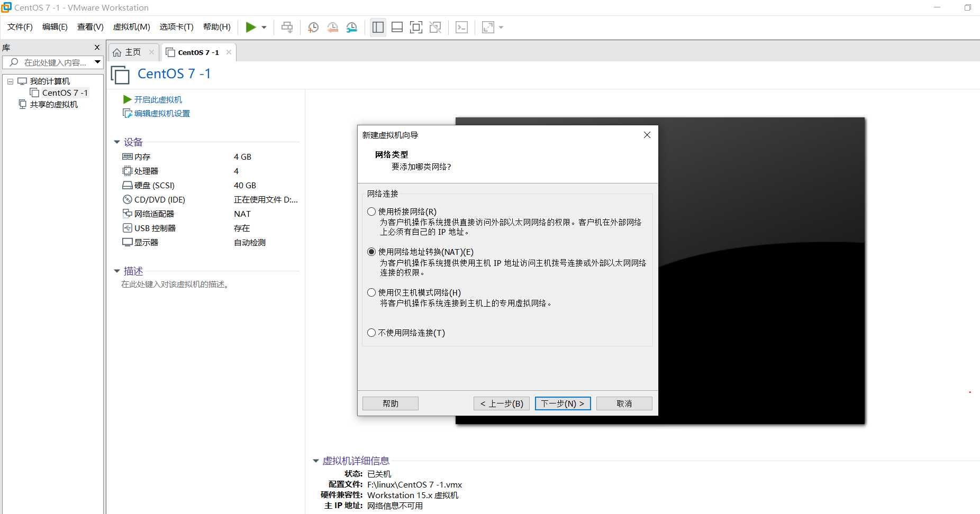980x514 pixels.
Task: Enter full screen mode icon
Action: pyautogui.click(x=416, y=27)
